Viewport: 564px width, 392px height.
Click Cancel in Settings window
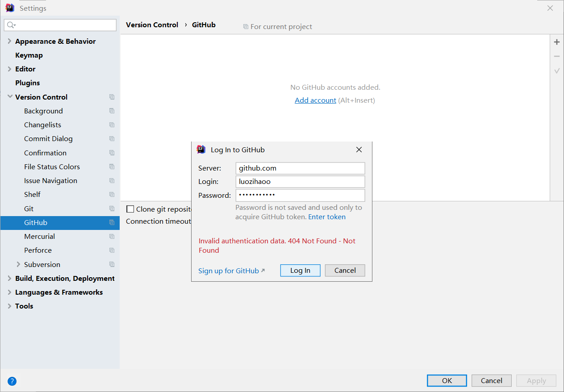(492, 380)
